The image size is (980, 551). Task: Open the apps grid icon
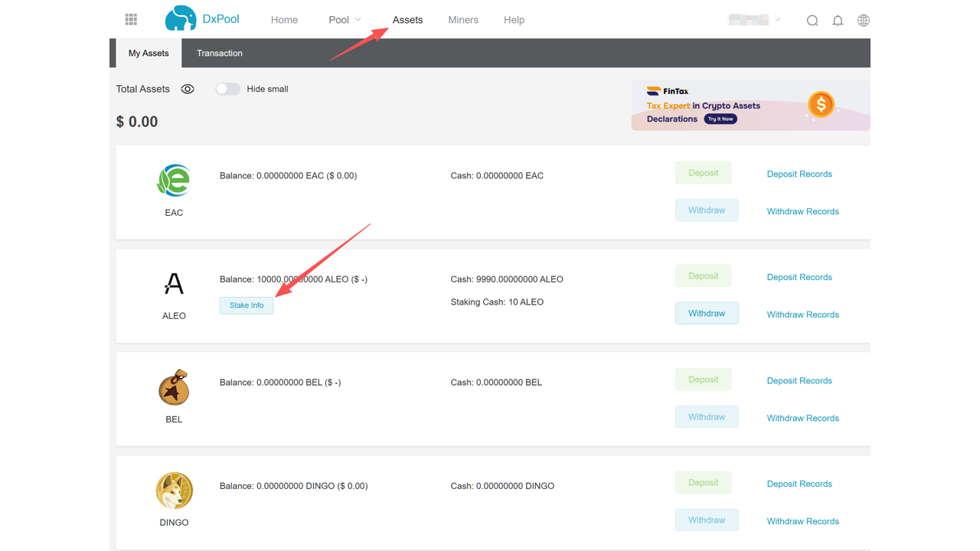[x=131, y=19]
